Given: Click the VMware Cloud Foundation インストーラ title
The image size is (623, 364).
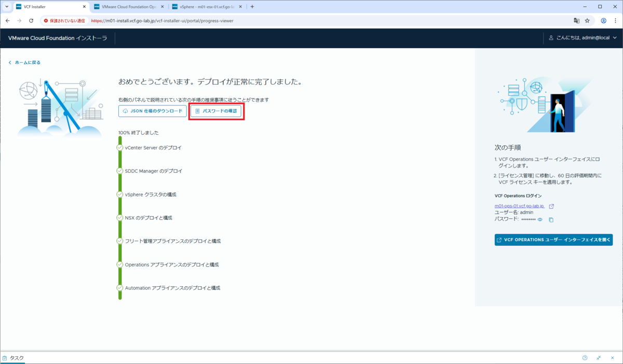Looking at the screenshot, I should (x=58, y=38).
